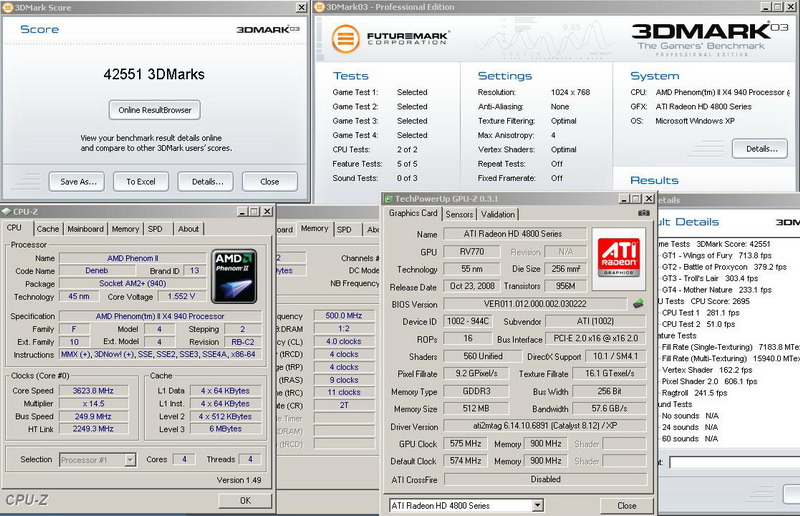
Task: Click the Multiplier value x 14.5
Action: tap(93, 404)
